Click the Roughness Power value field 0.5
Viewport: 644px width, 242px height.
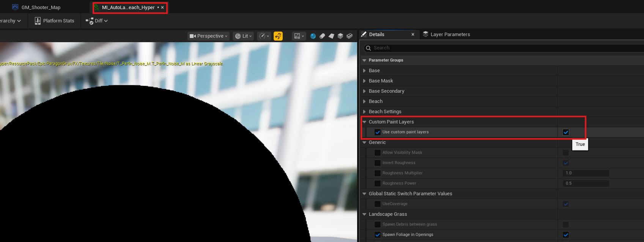[586, 183]
